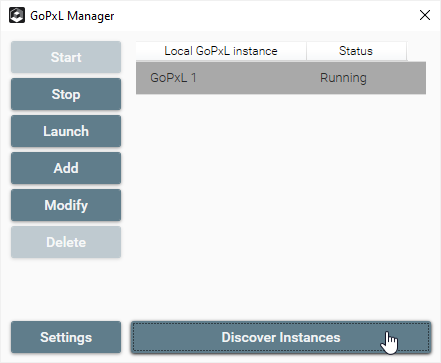The image size is (441, 363).
Task: Click the GoPxL Manager app icon
Action: 17,15
